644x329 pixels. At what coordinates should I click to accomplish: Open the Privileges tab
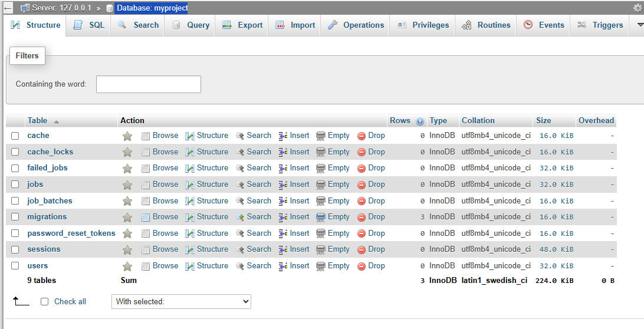coord(423,25)
